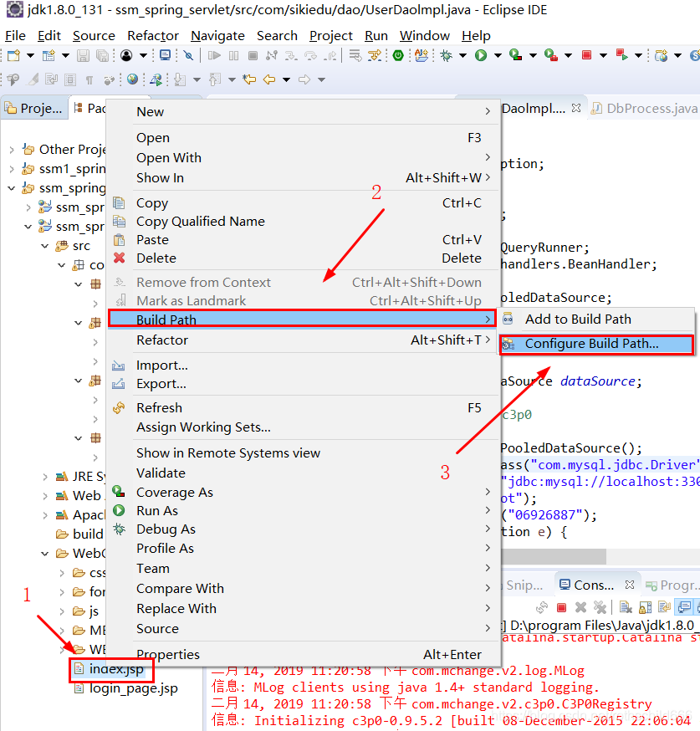Image resolution: width=700 pixels, height=731 pixels.
Task: Toggle Show Whitespace Characters pilcrow icon
Action: pos(89,79)
